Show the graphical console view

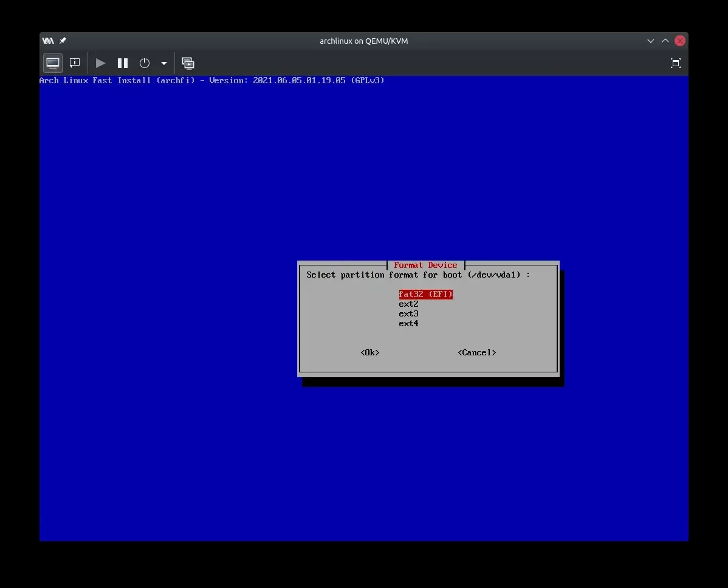(53, 63)
